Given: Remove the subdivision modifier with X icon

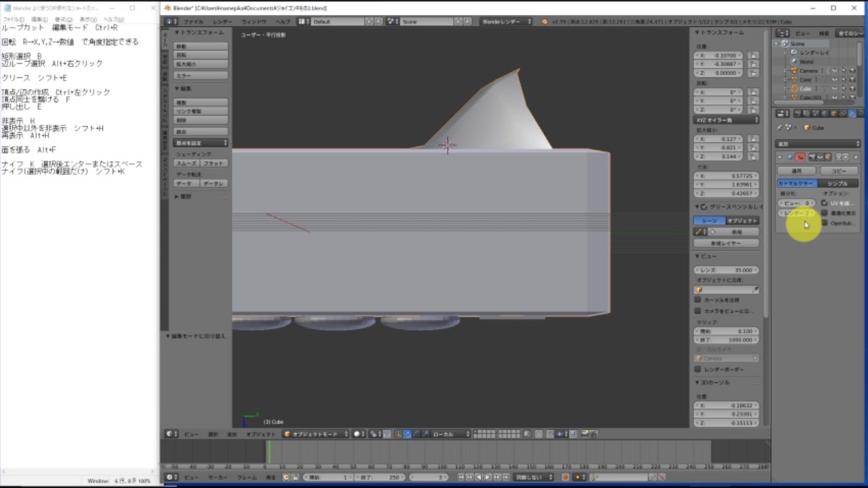Looking at the screenshot, I should click(x=856, y=157).
